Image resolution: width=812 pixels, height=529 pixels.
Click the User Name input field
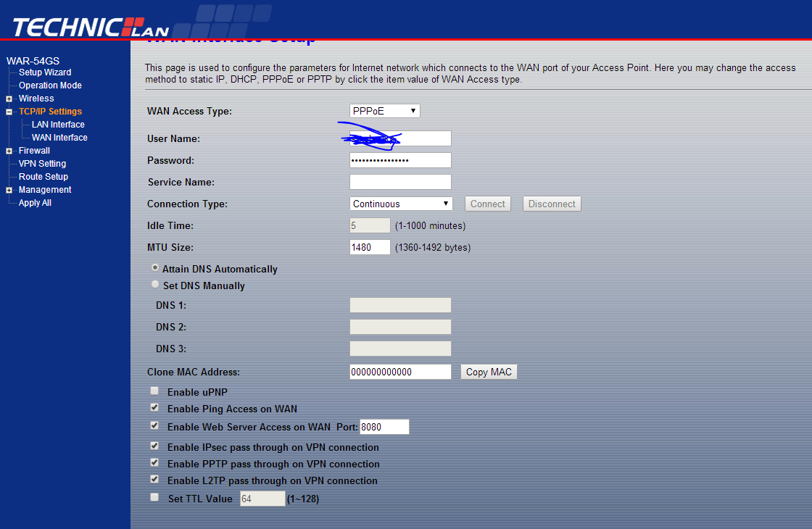point(400,138)
